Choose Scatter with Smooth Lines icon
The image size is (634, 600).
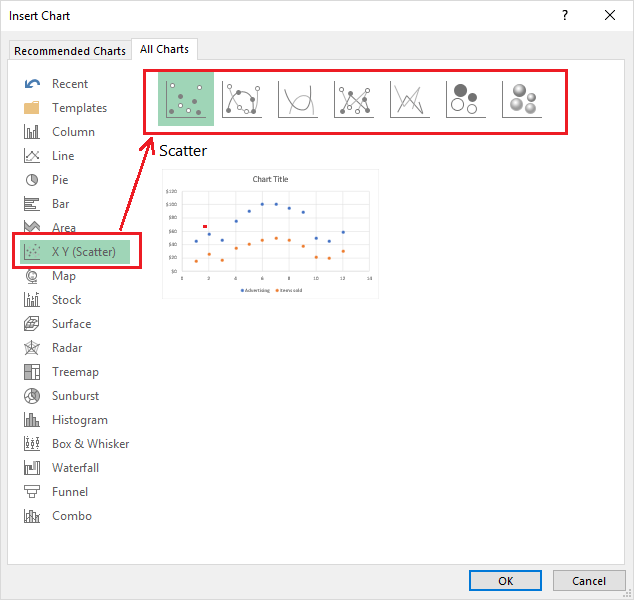tap(298, 99)
